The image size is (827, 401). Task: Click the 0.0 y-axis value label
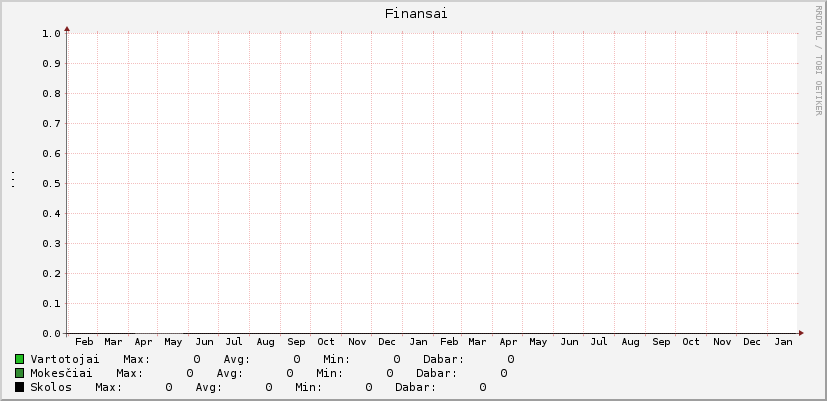tap(51, 333)
